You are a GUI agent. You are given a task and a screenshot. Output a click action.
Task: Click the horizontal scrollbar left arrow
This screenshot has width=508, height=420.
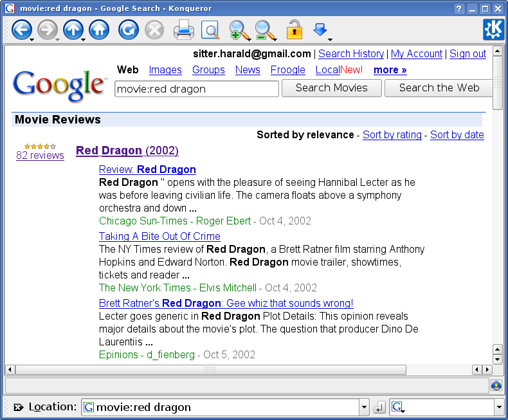[x=10, y=369]
